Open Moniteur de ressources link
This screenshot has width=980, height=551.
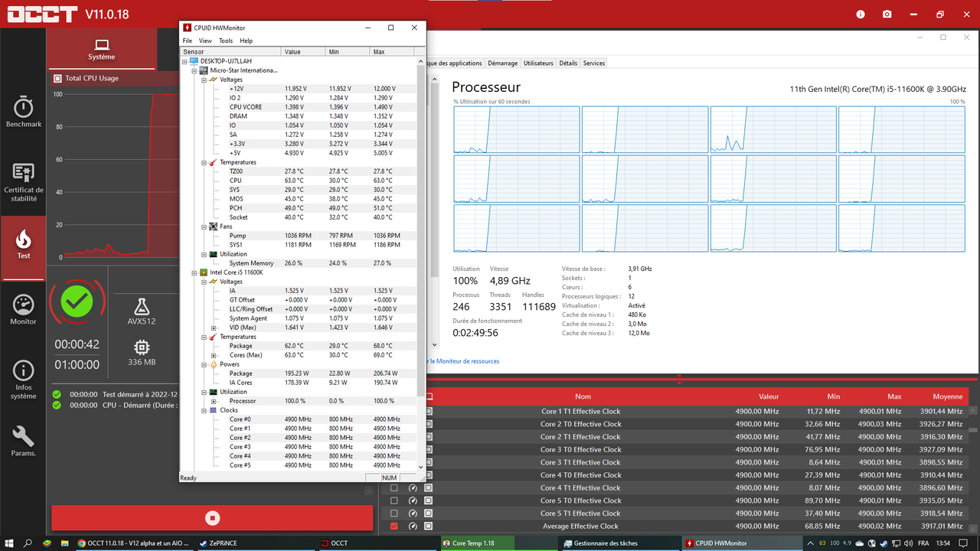[463, 361]
